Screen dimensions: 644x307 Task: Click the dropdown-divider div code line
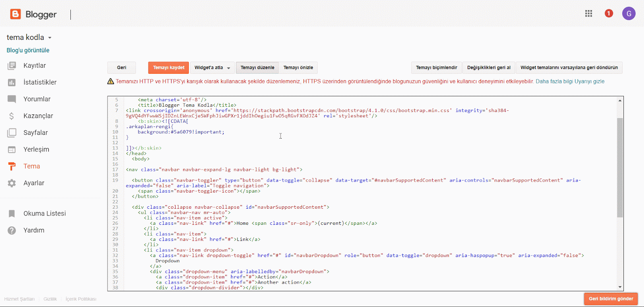pyautogui.click(x=210, y=288)
